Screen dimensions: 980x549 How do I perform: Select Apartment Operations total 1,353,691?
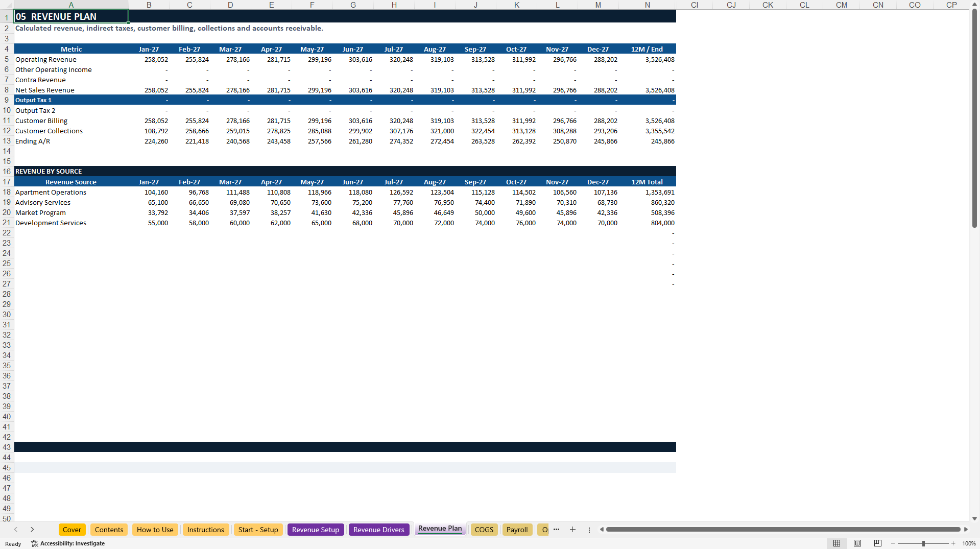[x=647, y=192]
